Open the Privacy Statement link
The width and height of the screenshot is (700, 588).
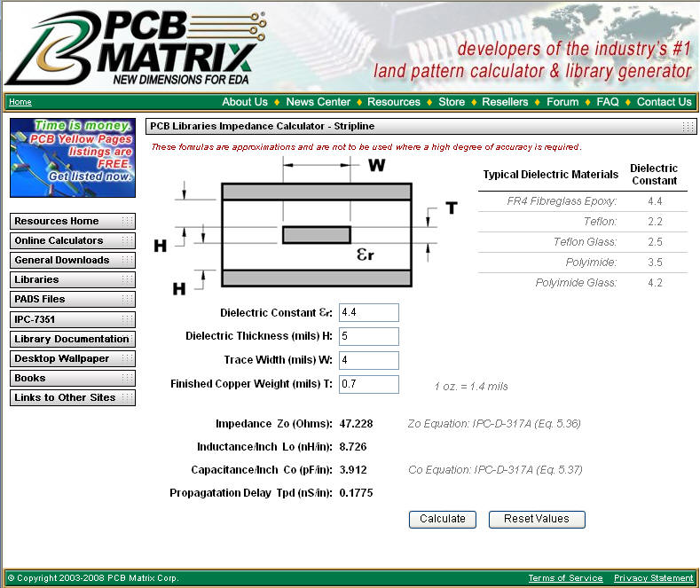(653, 578)
